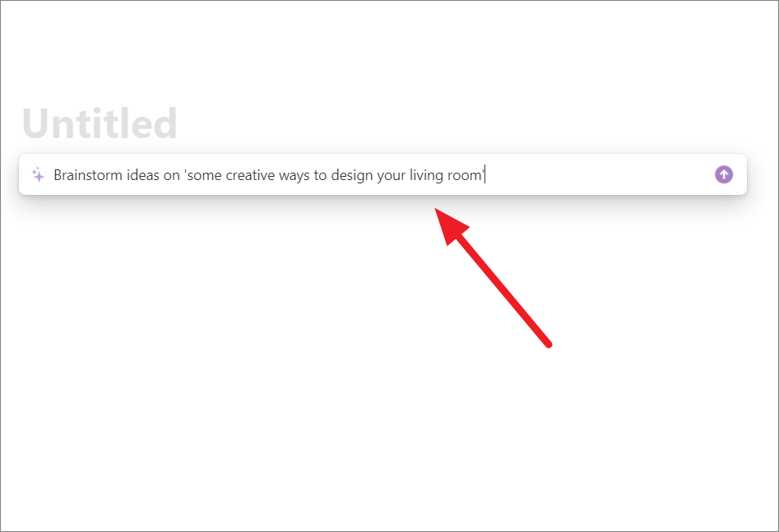Click the word 'on' in the prompt

pos(171,176)
